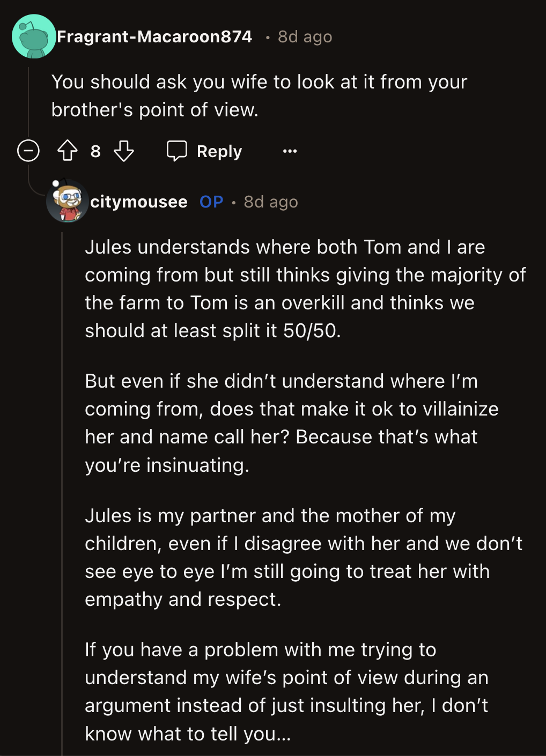
Task: Click citymousee's avatar image
Action: click(68, 202)
